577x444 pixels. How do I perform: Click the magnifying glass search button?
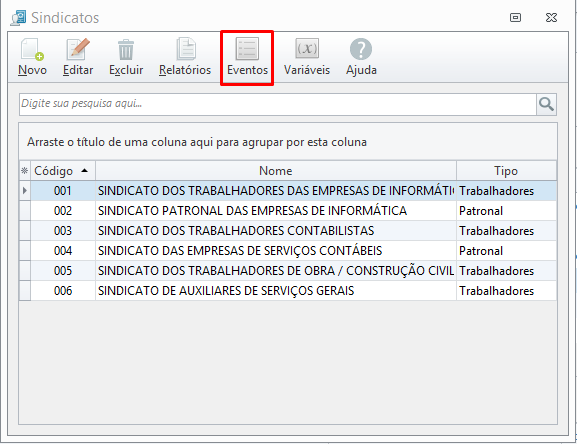tap(546, 104)
